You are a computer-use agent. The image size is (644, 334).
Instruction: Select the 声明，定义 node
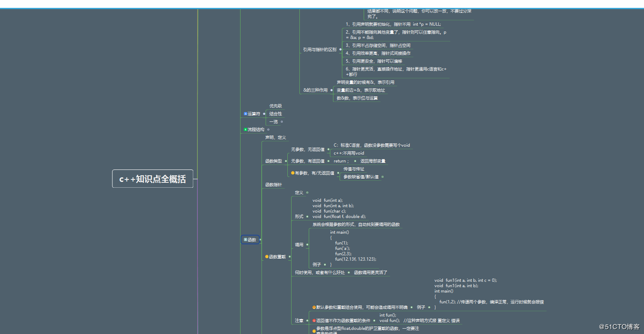pyautogui.click(x=276, y=137)
